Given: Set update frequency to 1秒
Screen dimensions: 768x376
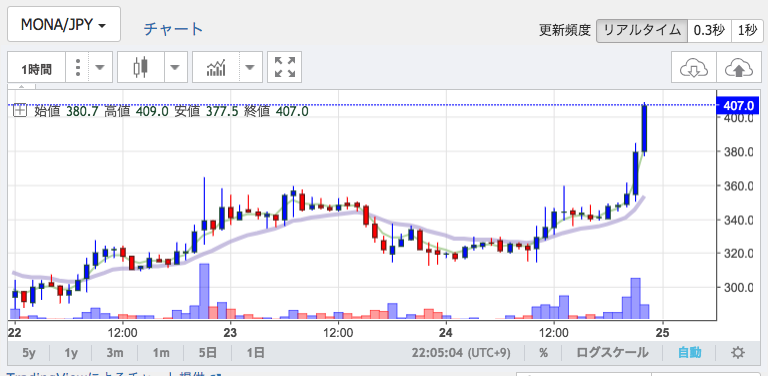Looking at the screenshot, I should [747, 30].
